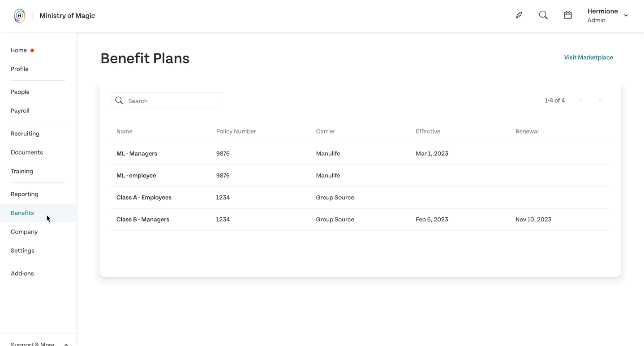Go to the next page with the right arrow
Image resolution: width=644 pixels, height=346 pixels.
tap(600, 100)
